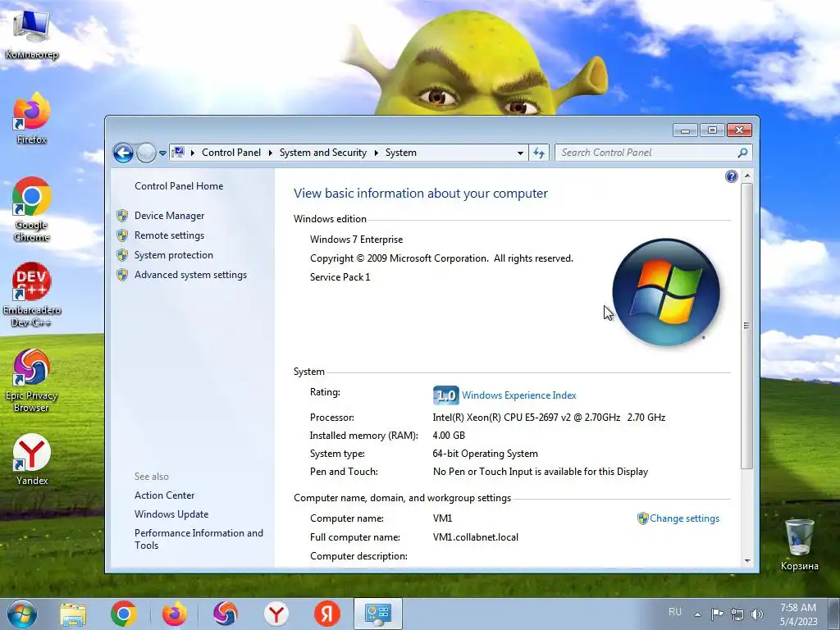The image size is (840, 630).
Task: Click the RU language indicator
Action: pos(675,612)
